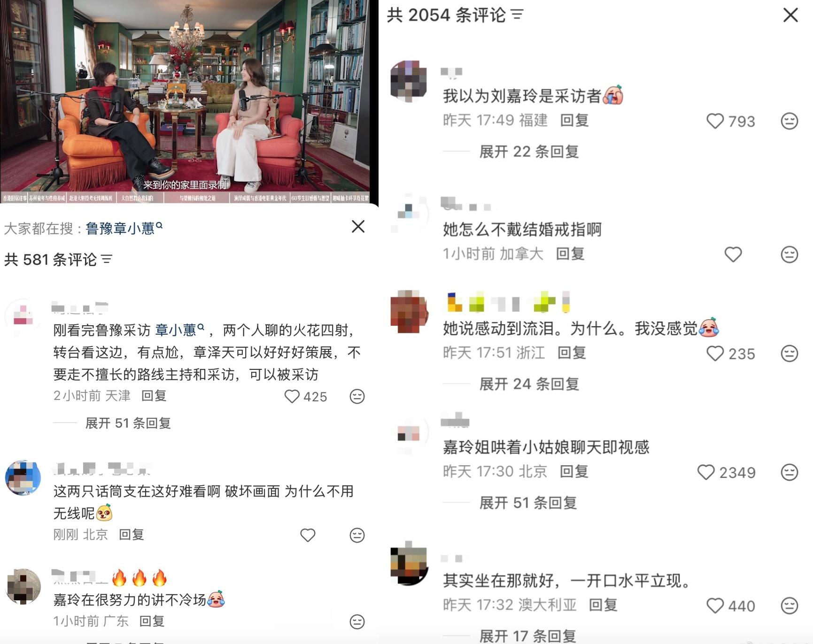Expand 24 replies under Zhejiang comment

pos(529,384)
